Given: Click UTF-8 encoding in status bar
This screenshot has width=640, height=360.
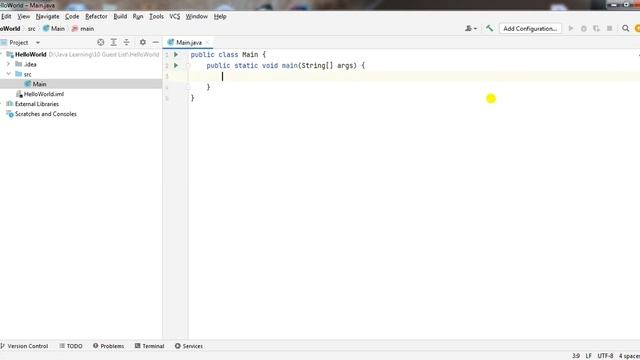Looking at the screenshot, I should pos(605,356).
